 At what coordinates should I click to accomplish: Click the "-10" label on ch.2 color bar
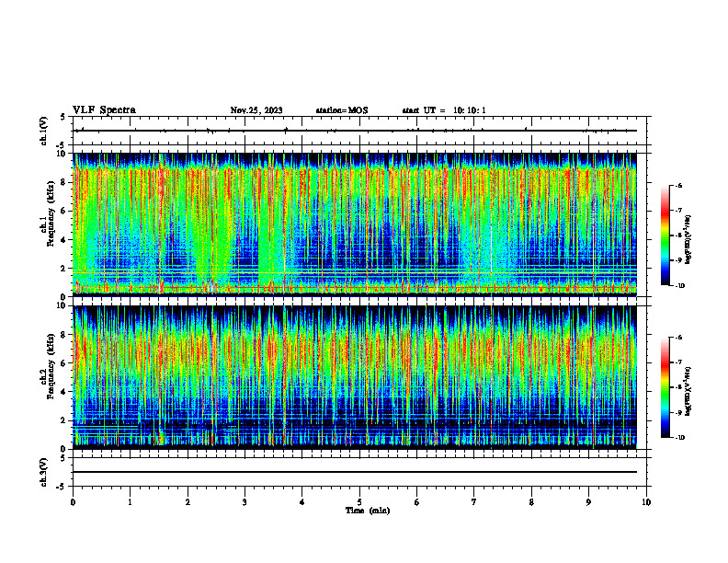(679, 438)
